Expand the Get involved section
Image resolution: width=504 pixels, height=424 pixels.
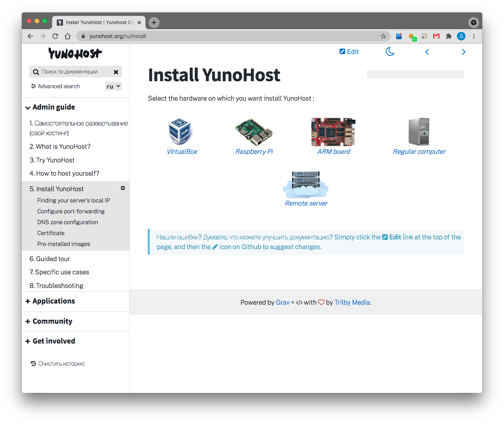50,341
